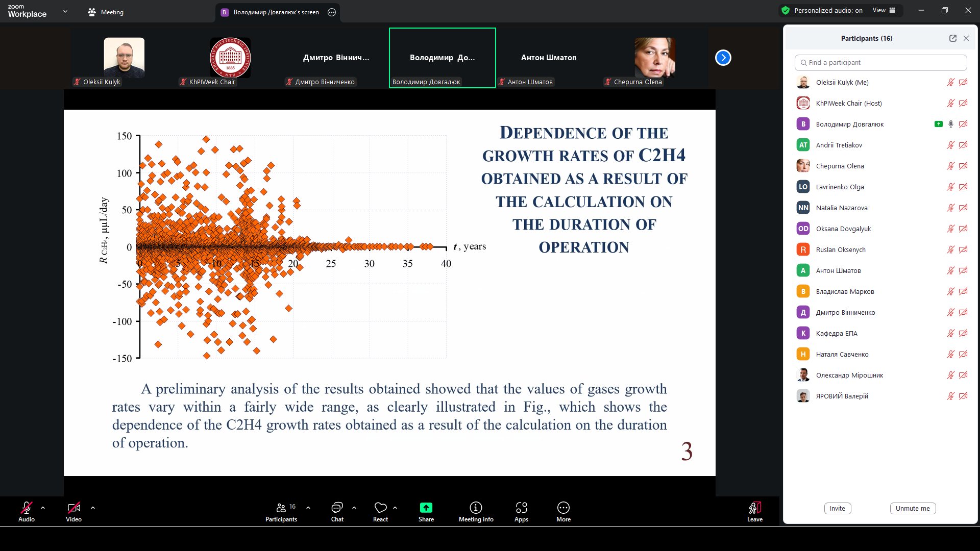Pop out the Participants panel
Viewport: 980px width, 551px height.
click(952, 38)
